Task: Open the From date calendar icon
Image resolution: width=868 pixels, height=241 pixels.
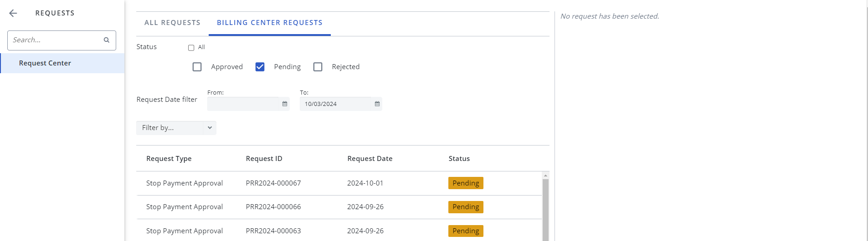Action: tap(285, 104)
